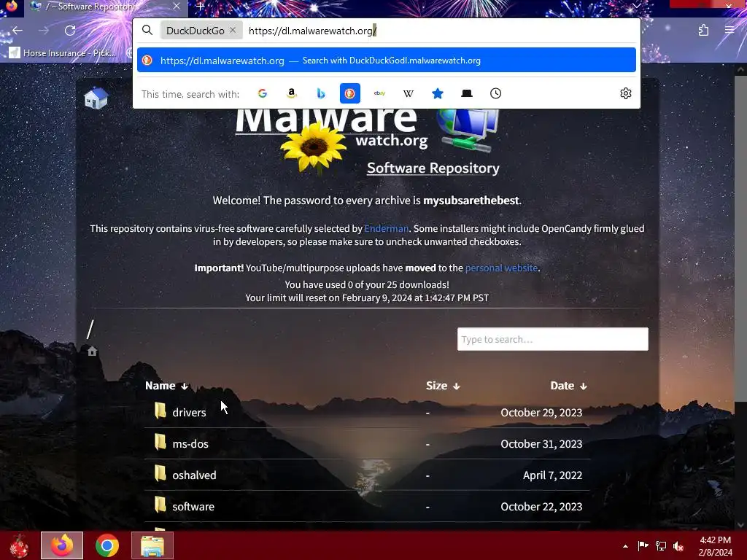The image size is (747, 560).
Task: Search with Wikipedia one-off engine icon
Action: pos(409,93)
